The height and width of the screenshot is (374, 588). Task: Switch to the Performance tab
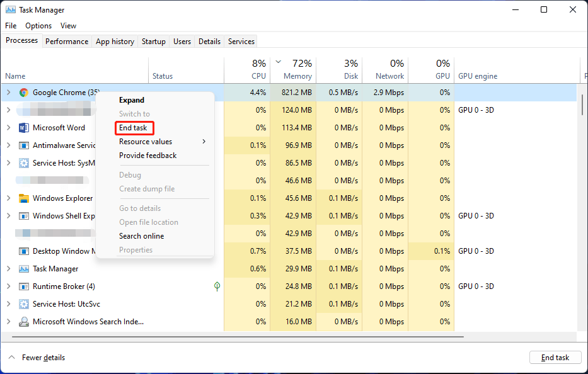tap(67, 41)
